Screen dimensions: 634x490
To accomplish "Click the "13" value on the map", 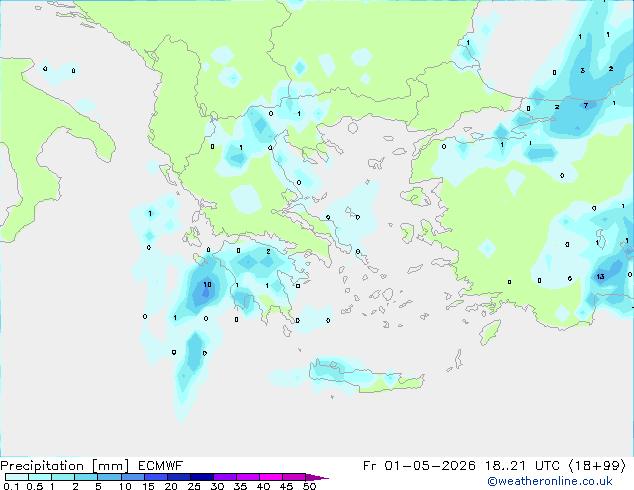I will click(600, 277).
